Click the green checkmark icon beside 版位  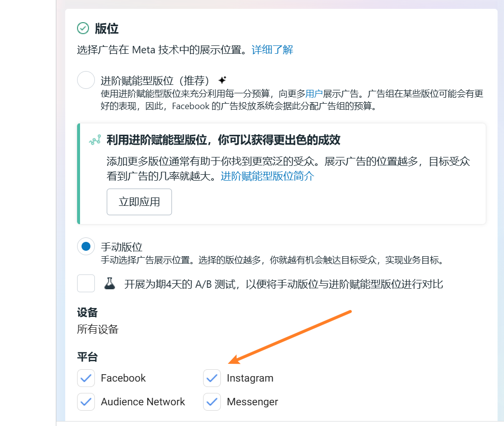83,29
